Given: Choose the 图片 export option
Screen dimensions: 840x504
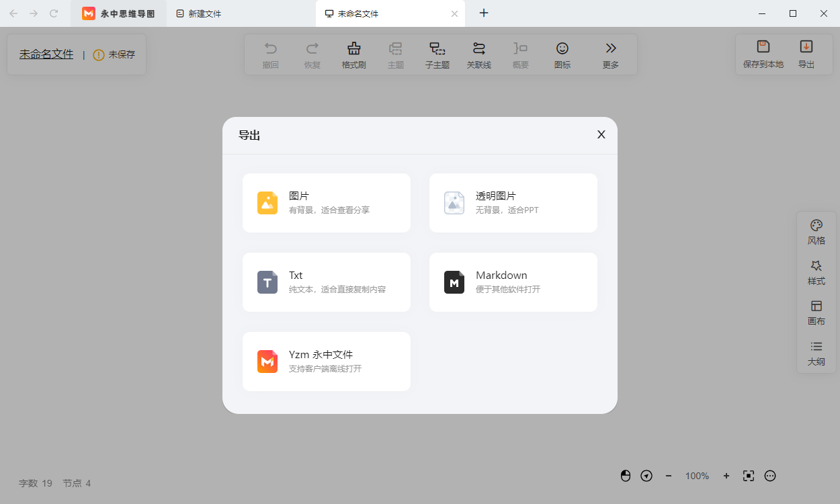Looking at the screenshot, I should [x=326, y=203].
